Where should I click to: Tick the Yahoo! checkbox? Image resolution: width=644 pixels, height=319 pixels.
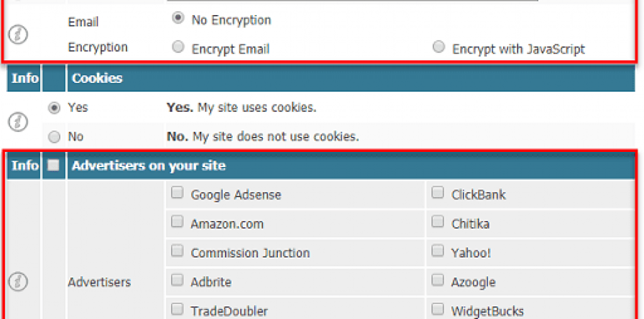tap(438, 252)
